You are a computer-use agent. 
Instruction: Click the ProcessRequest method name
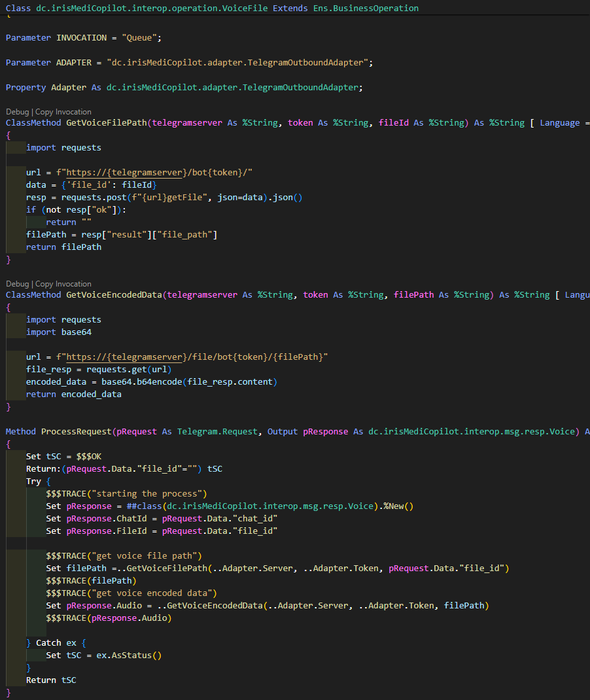click(x=77, y=432)
